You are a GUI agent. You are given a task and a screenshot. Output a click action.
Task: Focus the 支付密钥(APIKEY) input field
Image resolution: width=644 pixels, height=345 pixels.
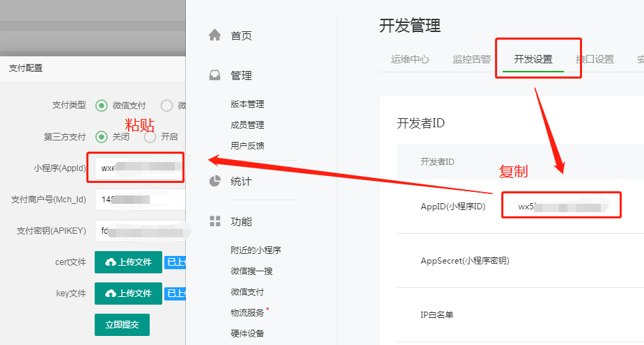click(x=140, y=231)
